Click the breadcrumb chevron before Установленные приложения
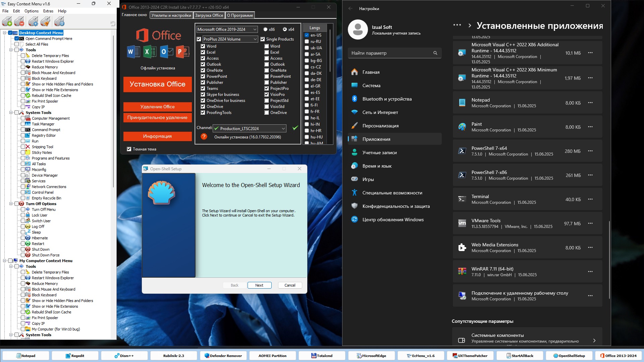 coord(470,25)
